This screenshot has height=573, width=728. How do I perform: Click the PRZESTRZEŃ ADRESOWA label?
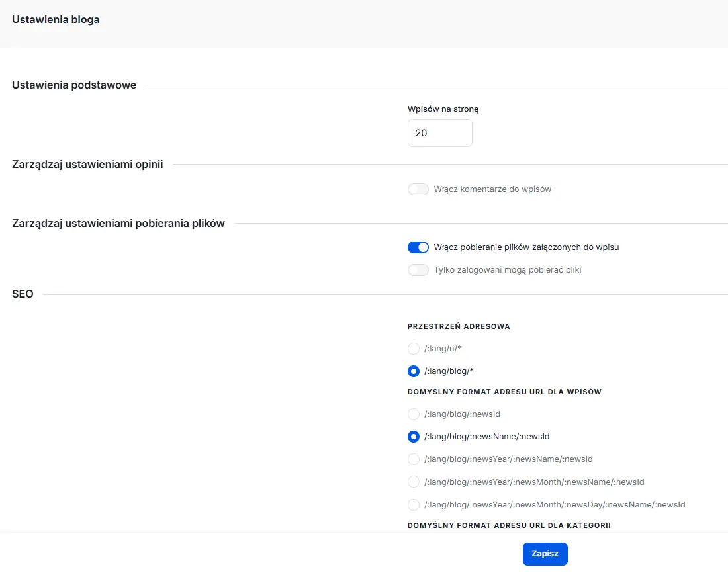click(x=459, y=326)
